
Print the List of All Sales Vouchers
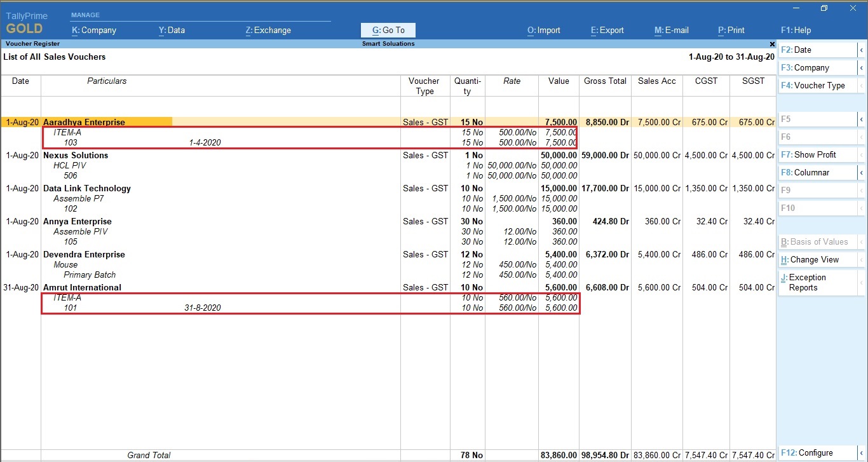pyautogui.click(x=731, y=30)
